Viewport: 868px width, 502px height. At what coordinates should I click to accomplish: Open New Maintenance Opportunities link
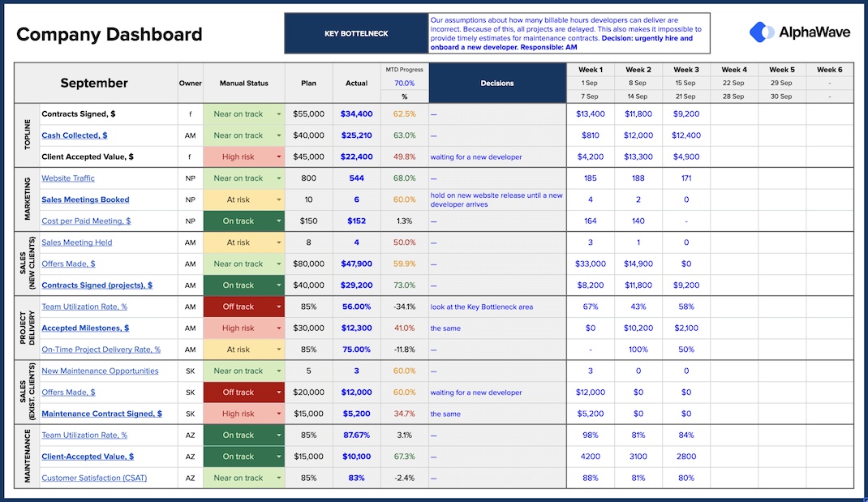pyautogui.click(x=100, y=371)
